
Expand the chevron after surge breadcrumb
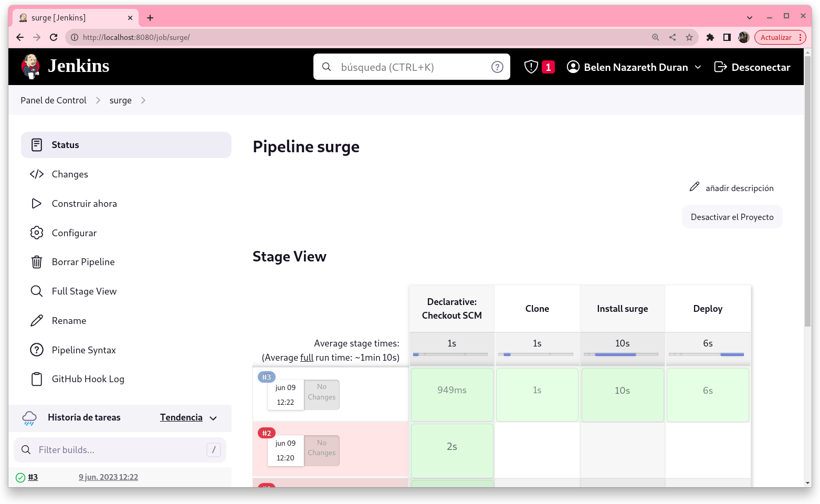pyautogui.click(x=143, y=100)
